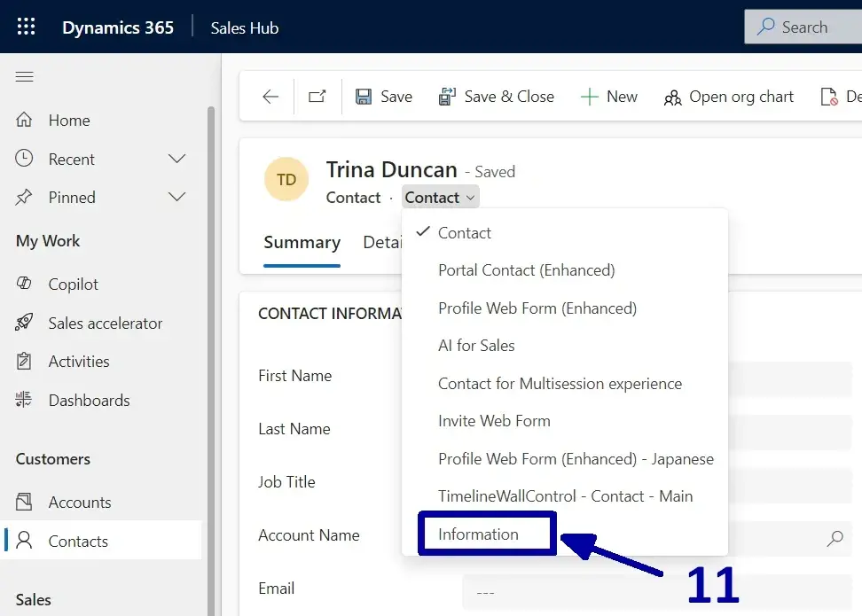Image resolution: width=862 pixels, height=616 pixels.
Task: Click the Dynamics 365 title
Action: point(118,27)
